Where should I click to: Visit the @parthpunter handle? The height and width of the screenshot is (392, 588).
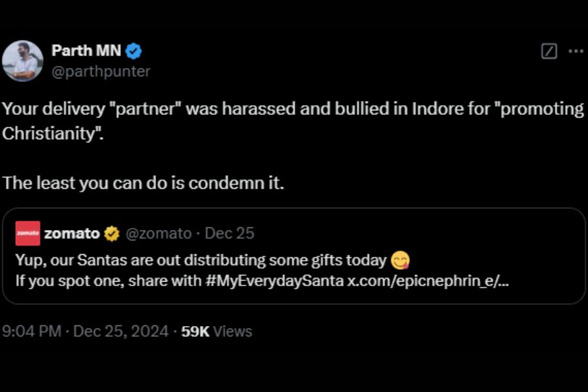click(x=101, y=71)
